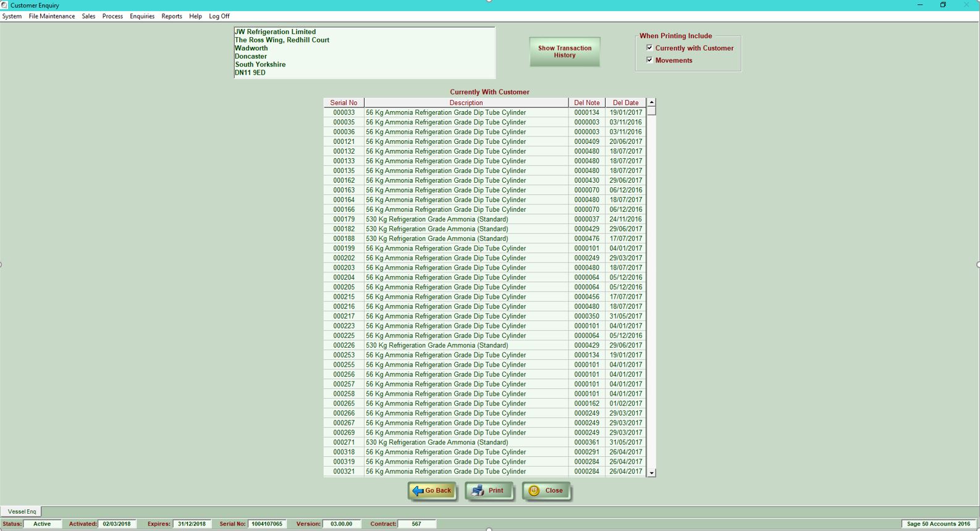Screen dimensions: 980x531
Task: Click the Go Back arrow button
Action: coord(432,491)
